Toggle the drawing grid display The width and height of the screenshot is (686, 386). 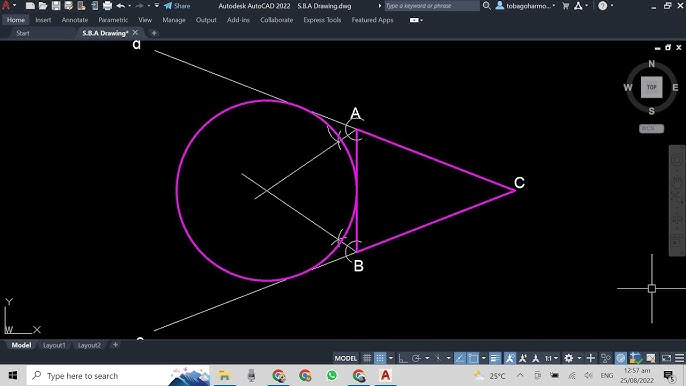[367, 358]
